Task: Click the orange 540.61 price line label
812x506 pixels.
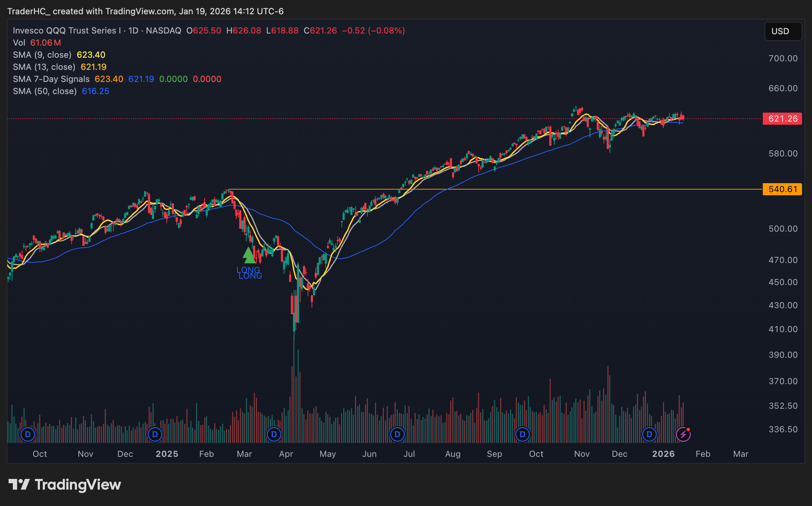Action: point(782,189)
